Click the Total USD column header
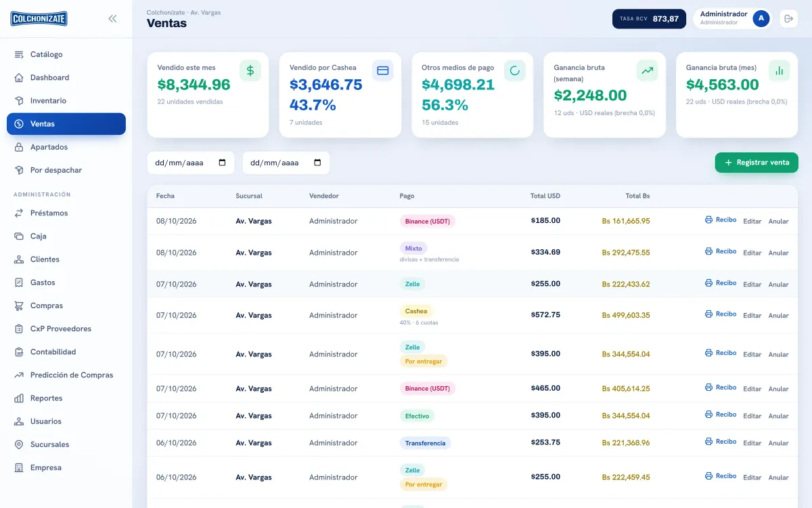 coord(545,196)
